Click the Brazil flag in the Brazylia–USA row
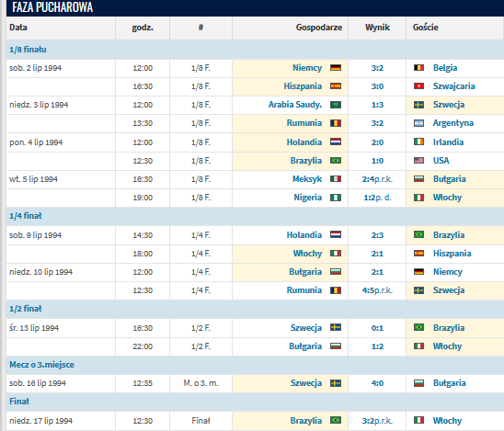Image resolution: width=504 pixels, height=431 pixels. [336, 161]
